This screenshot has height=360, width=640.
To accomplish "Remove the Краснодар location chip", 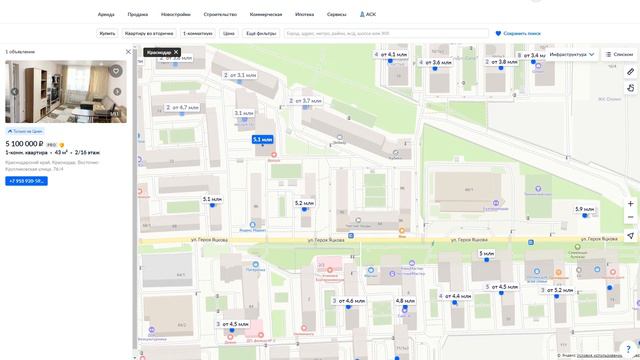I will click(176, 52).
